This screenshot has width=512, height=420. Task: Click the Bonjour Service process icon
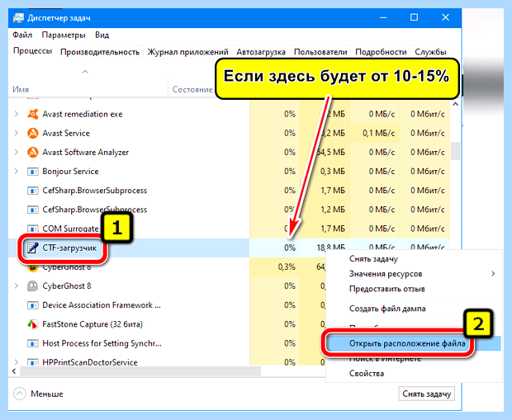33,172
